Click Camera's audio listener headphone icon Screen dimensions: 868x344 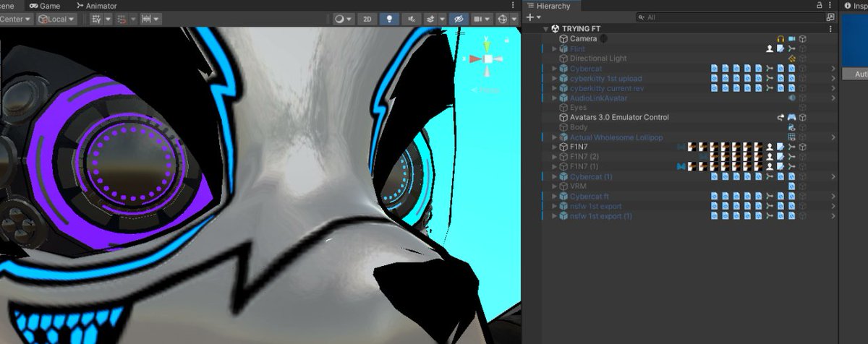pyautogui.click(x=780, y=39)
